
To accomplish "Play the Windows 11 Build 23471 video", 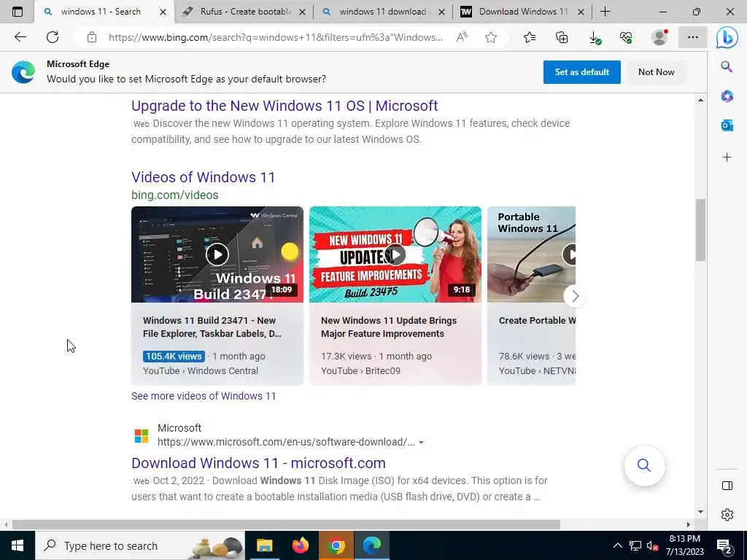I will click(217, 254).
